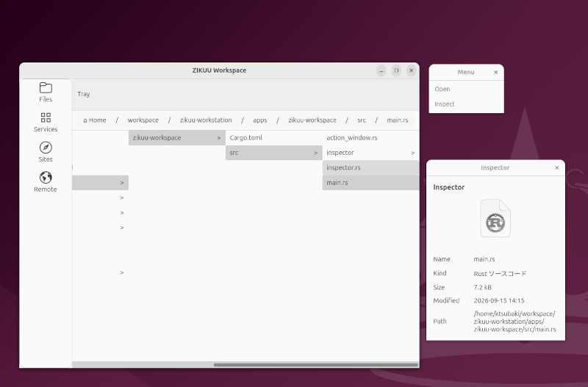
Task: Expand the inspector folder chevron
Action: (412, 153)
